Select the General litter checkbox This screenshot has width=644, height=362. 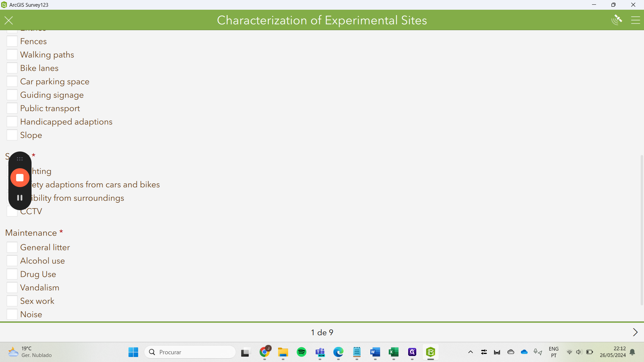click(12, 247)
